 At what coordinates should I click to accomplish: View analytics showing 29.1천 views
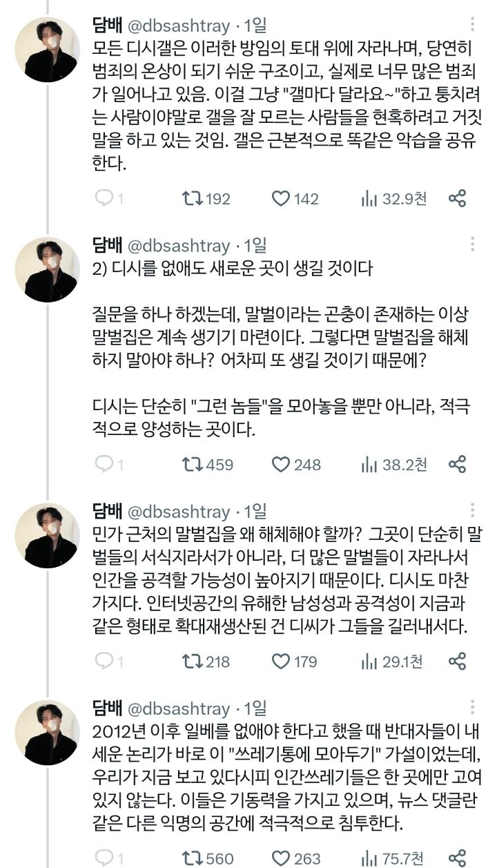tap(369, 662)
